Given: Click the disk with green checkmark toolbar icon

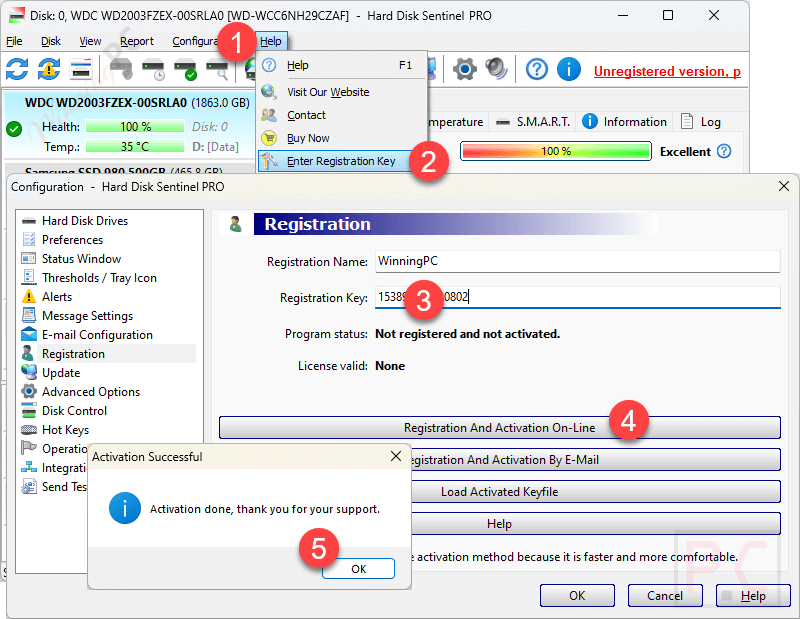Looking at the screenshot, I should click(x=185, y=70).
